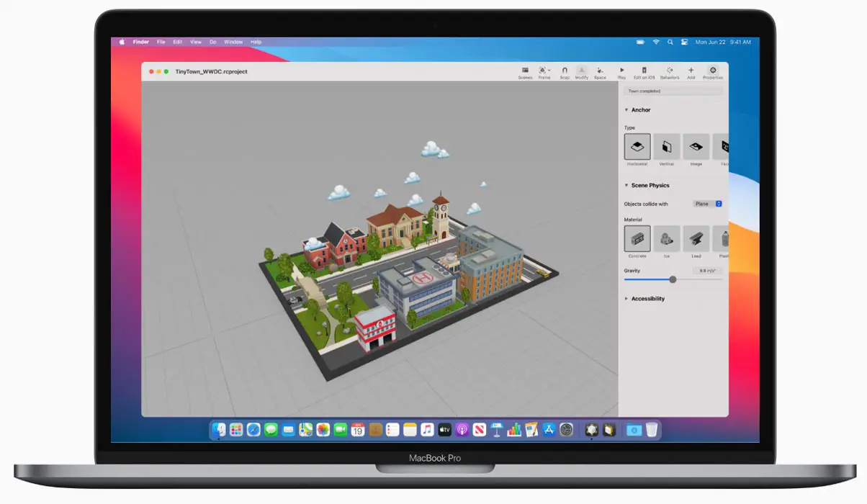The image size is (867, 504).
Task: Click battery icon in menu bar
Action: 639,42
